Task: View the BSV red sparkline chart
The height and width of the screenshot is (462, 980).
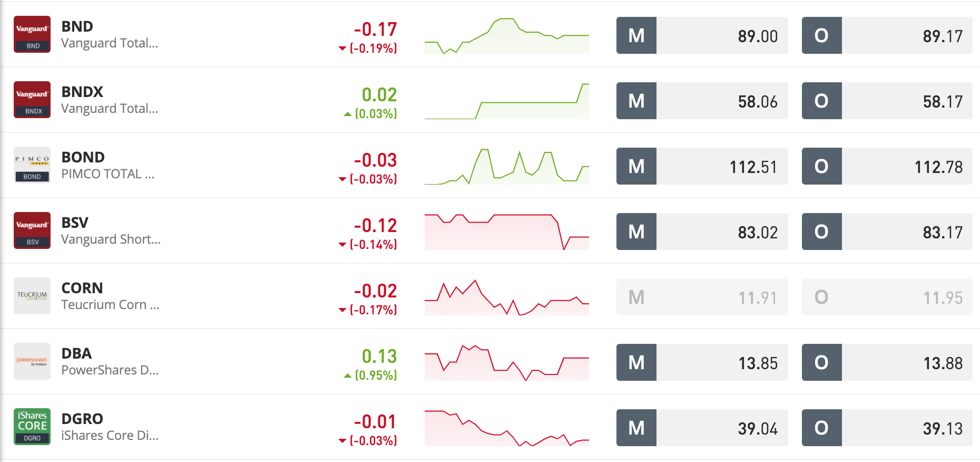Action: [x=507, y=232]
